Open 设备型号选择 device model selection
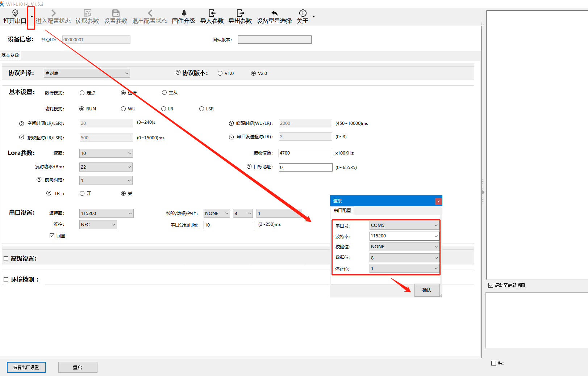588x376 pixels. pyautogui.click(x=274, y=17)
